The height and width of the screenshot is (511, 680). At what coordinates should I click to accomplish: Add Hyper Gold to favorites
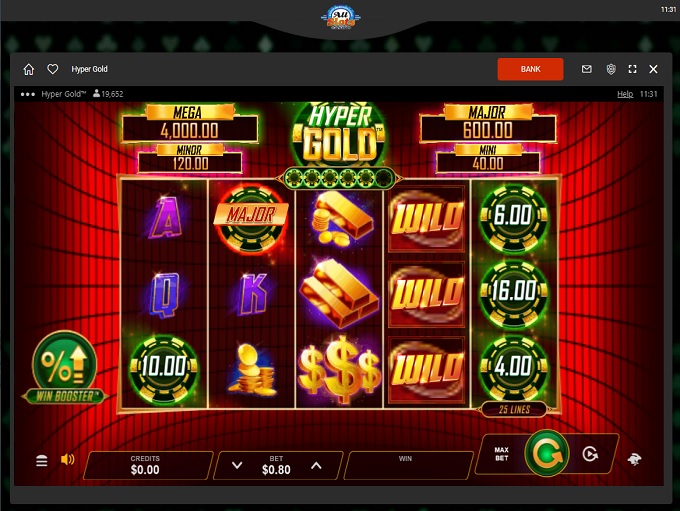click(52, 69)
